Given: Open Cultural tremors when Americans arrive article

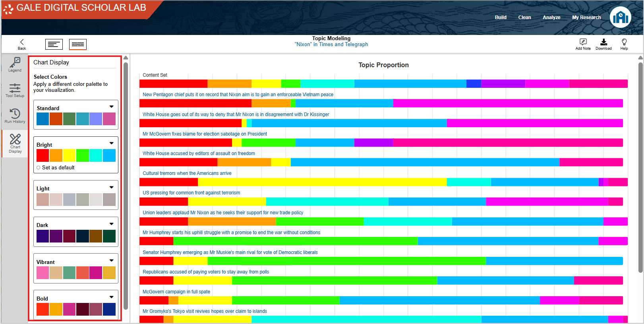Looking at the screenshot, I should 187,173.
